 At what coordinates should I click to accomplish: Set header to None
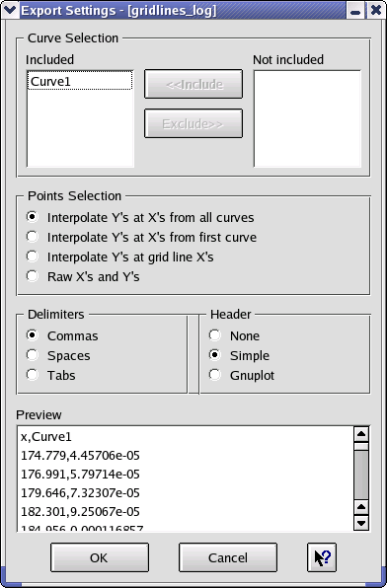tap(234, 335)
